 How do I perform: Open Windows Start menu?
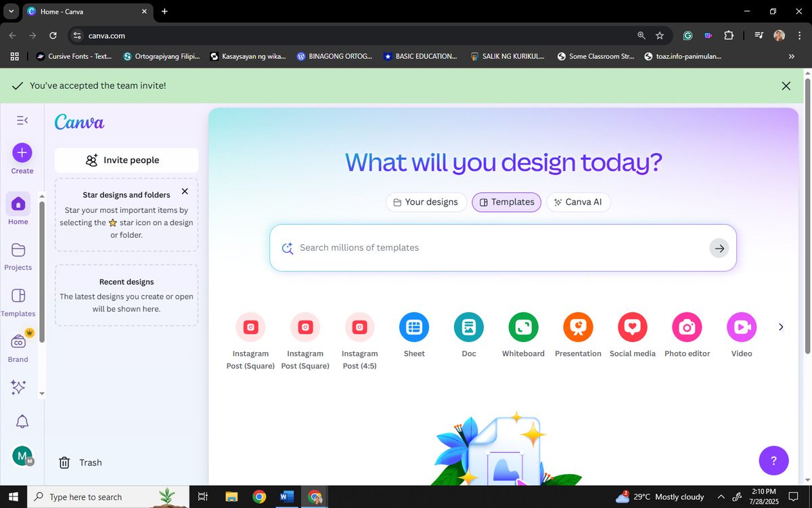click(x=13, y=496)
